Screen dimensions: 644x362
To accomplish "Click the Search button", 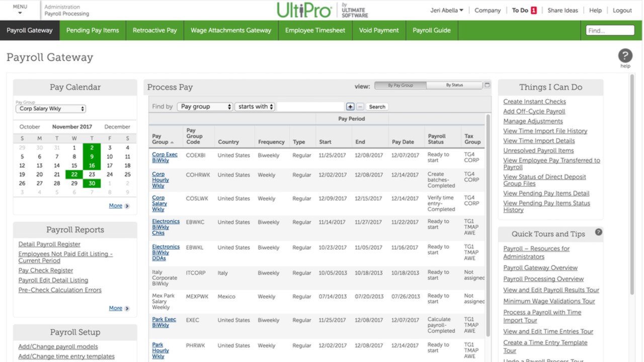I will click(x=377, y=107).
